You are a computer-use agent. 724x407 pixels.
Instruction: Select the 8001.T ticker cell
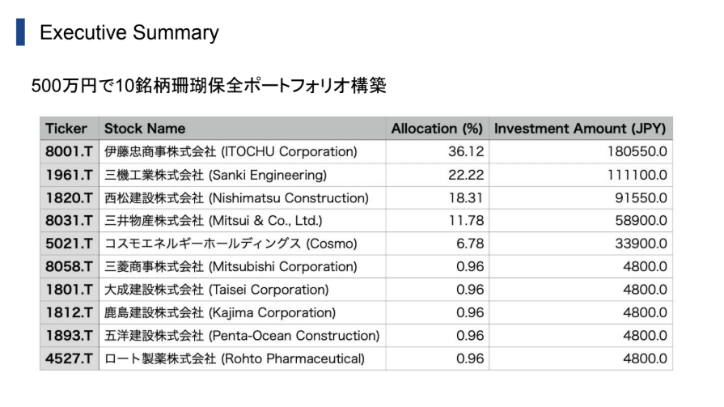tap(68, 152)
